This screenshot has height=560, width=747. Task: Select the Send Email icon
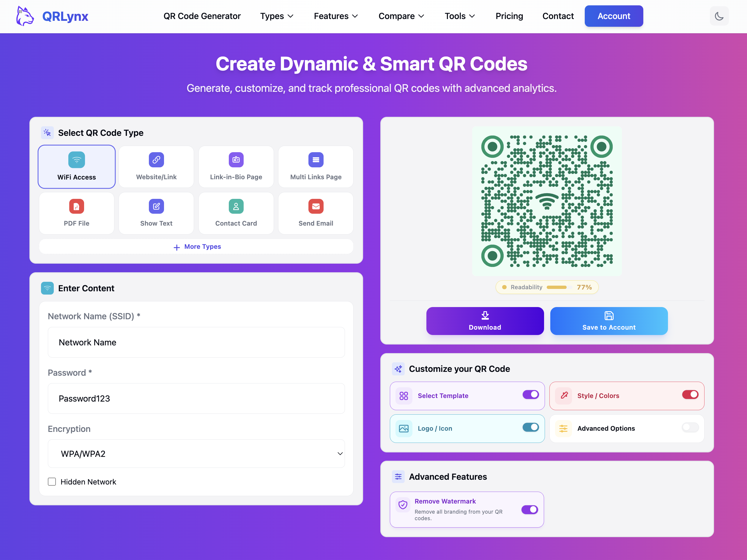tap(316, 206)
